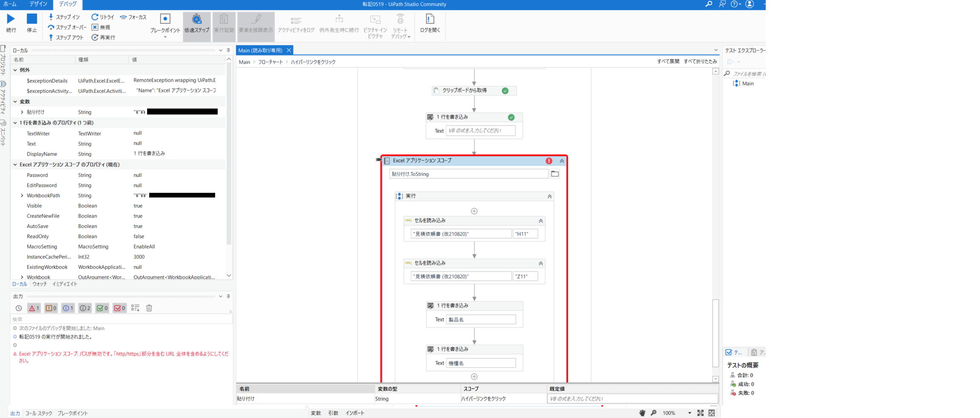Toggle the error filter showing 1 in Output

[x=34, y=308]
